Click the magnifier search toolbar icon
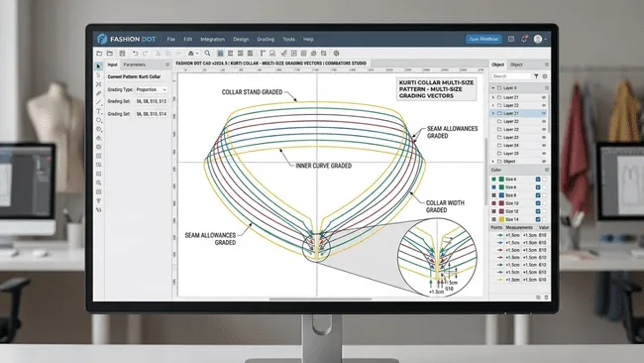Screen dimensions: 644x363 tap(207, 53)
